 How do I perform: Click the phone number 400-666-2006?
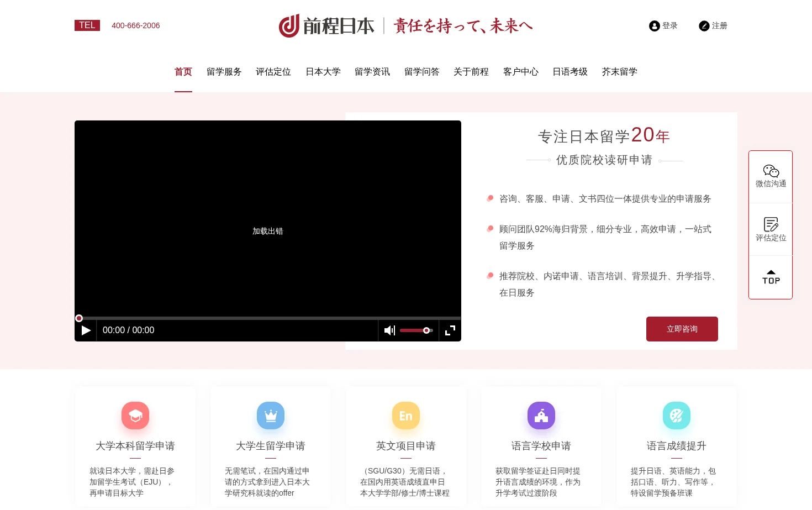[136, 25]
